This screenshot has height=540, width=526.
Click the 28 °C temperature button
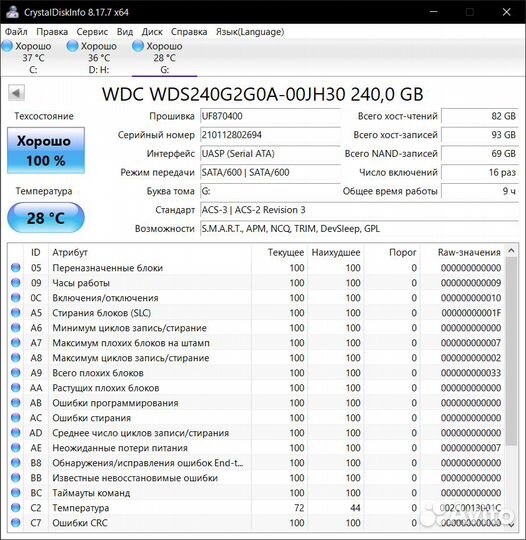pos(46,218)
